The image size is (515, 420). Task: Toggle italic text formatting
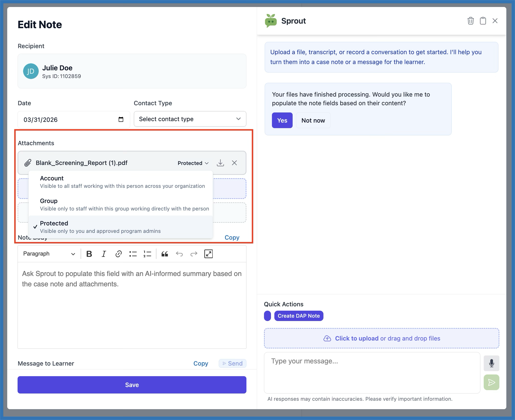[x=104, y=254]
